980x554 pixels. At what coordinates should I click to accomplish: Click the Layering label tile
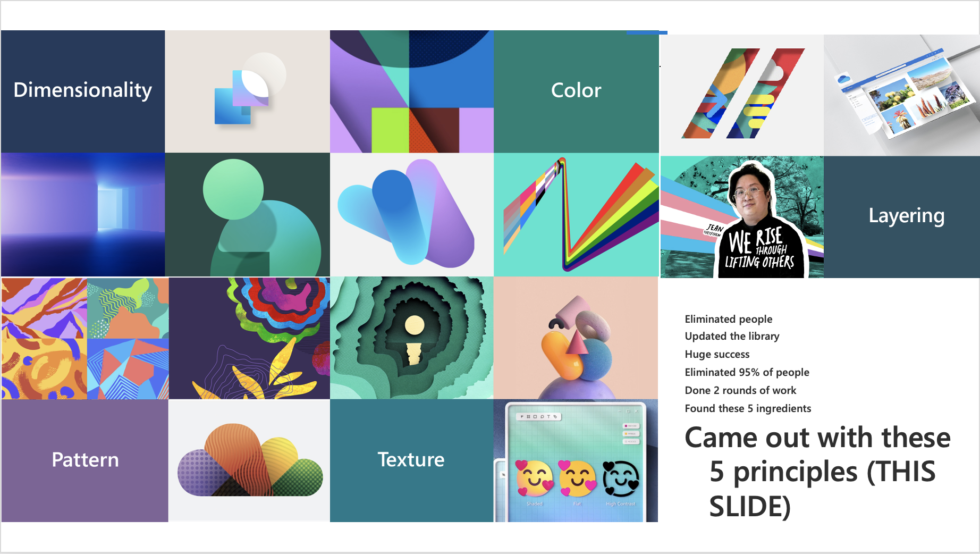pyautogui.click(x=902, y=217)
